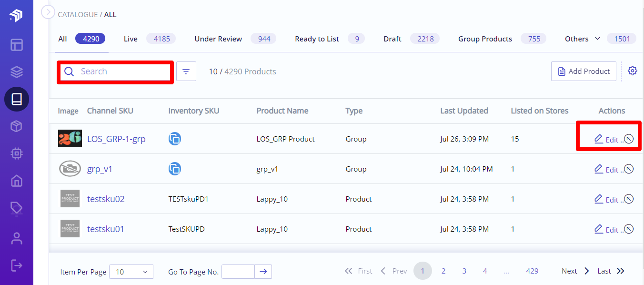Open table settings gear icon
This screenshot has height=285, width=644.
coord(633,71)
